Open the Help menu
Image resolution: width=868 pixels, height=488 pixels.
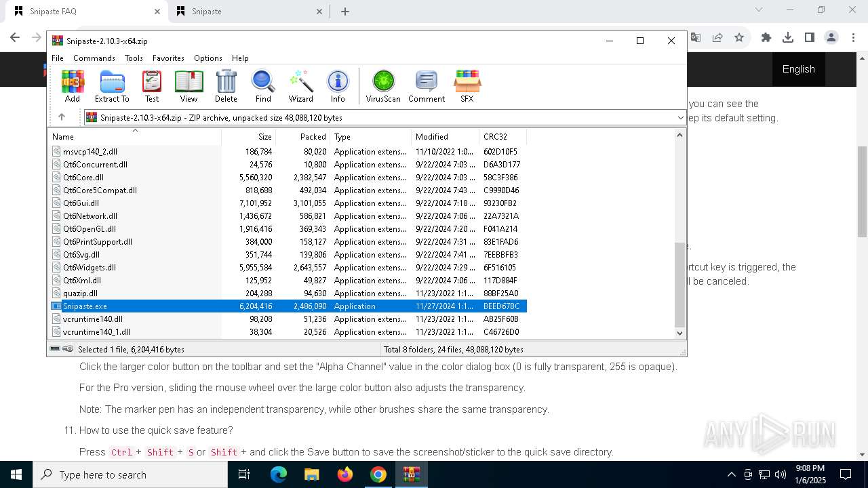[240, 58]
